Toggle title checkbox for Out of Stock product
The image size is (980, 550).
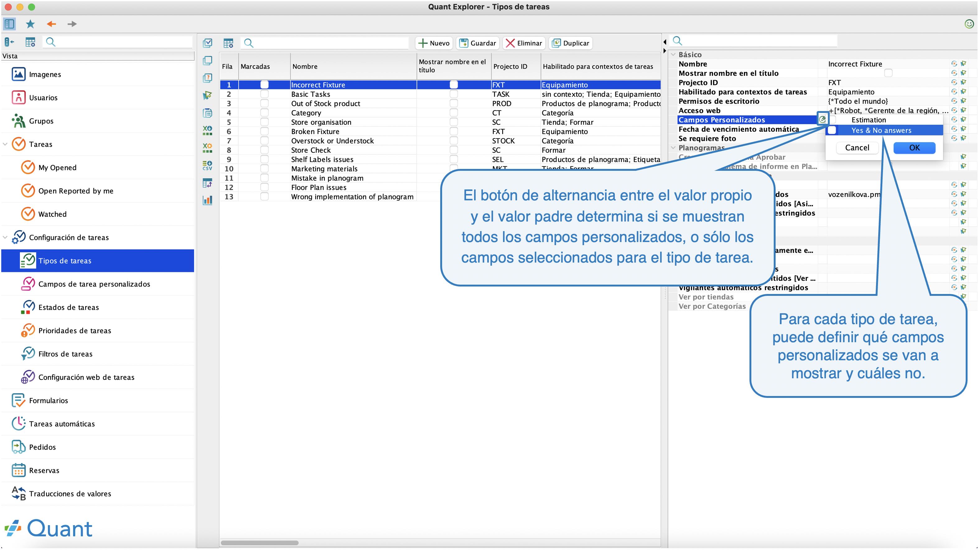[x=454, y=103]
